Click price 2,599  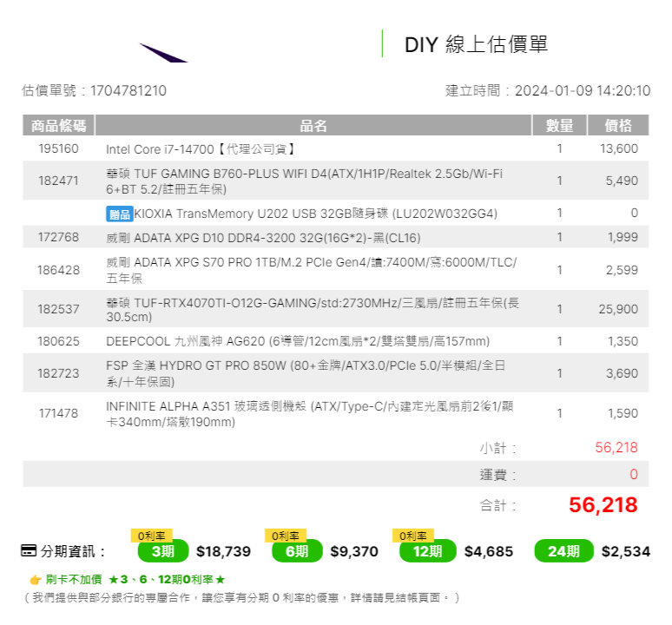622,270
